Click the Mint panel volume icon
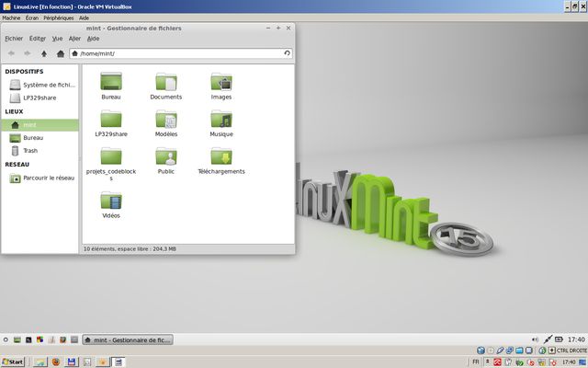The image size is (588, 368). pos(535,339)
